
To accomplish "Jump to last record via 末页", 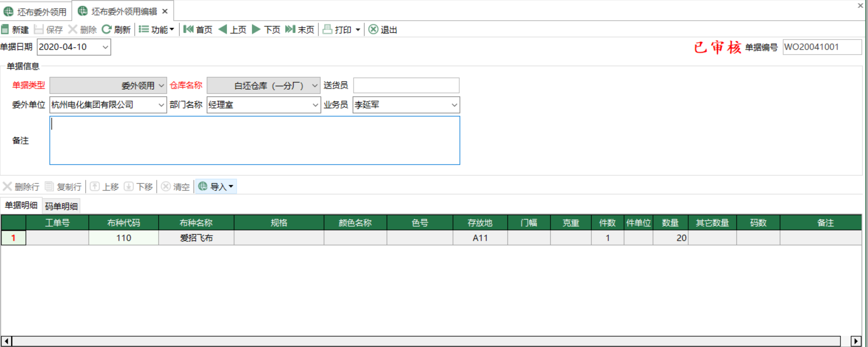I will pyautogui.click(x=300, y=30).
